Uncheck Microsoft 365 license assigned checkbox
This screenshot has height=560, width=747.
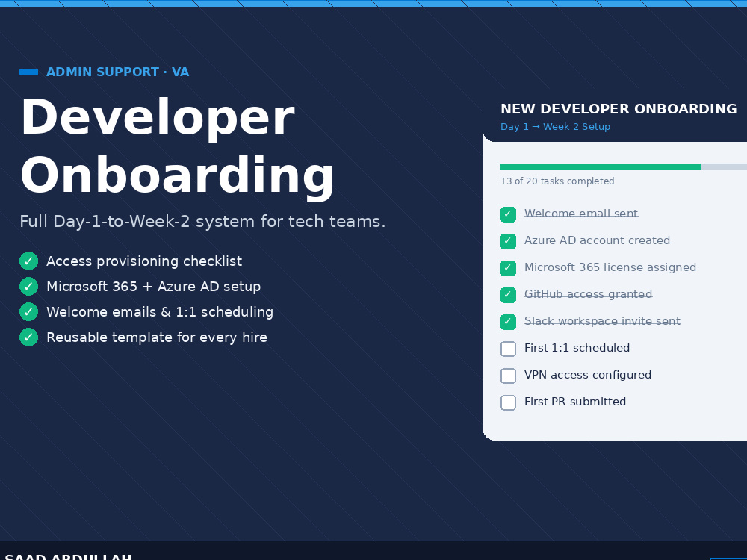508,268
